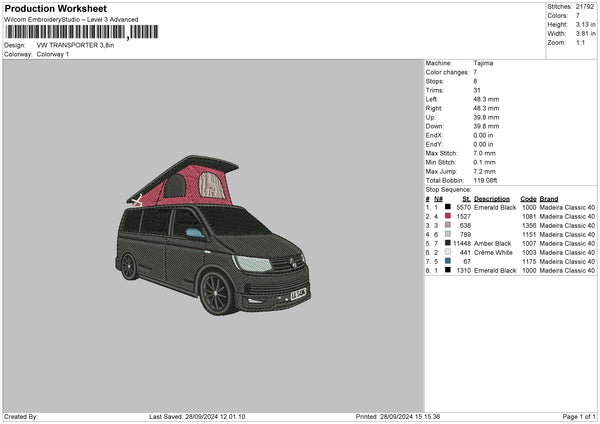This screenshot has width=600, height=424.
Task: Click the Tajima machine value
Action: (x=483, y=63)
